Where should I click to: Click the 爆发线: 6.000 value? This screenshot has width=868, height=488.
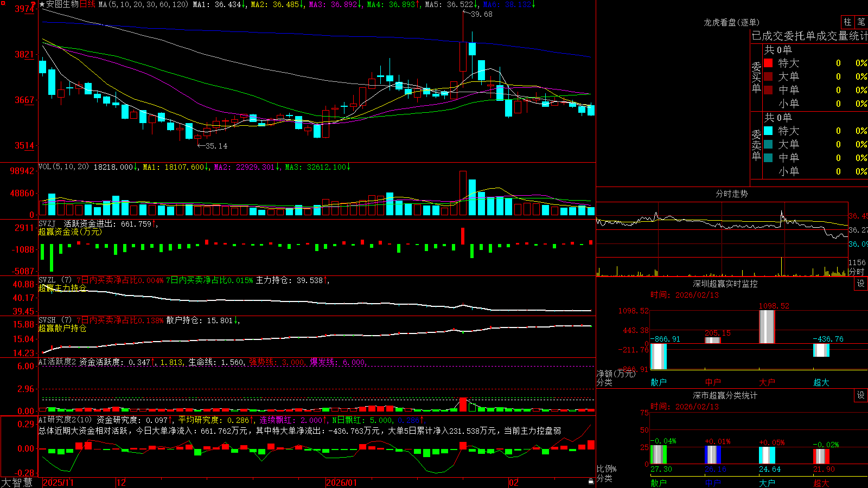[x=338, y=362]
